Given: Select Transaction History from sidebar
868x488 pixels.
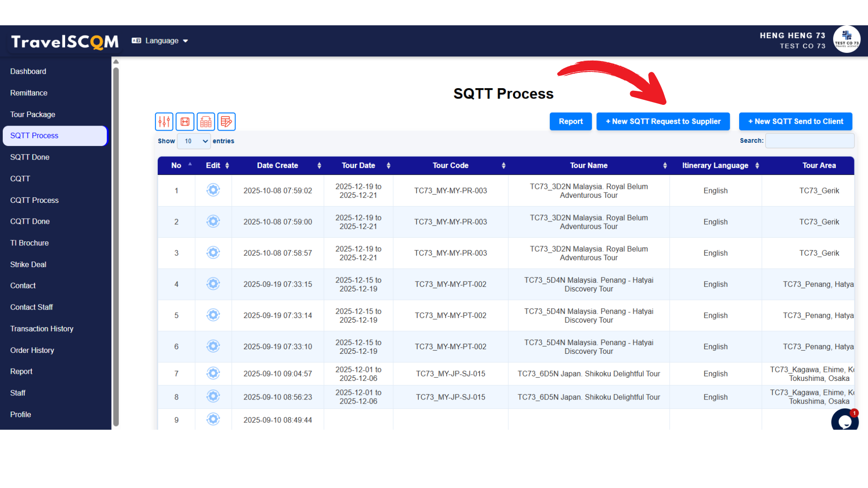Looking at the screenshot, I should [x=42, y=328].
